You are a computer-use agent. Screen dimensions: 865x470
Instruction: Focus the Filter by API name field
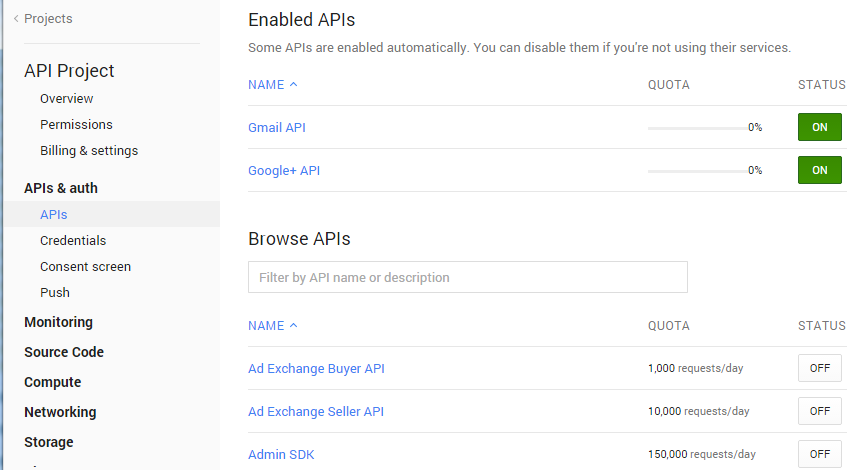467,277
